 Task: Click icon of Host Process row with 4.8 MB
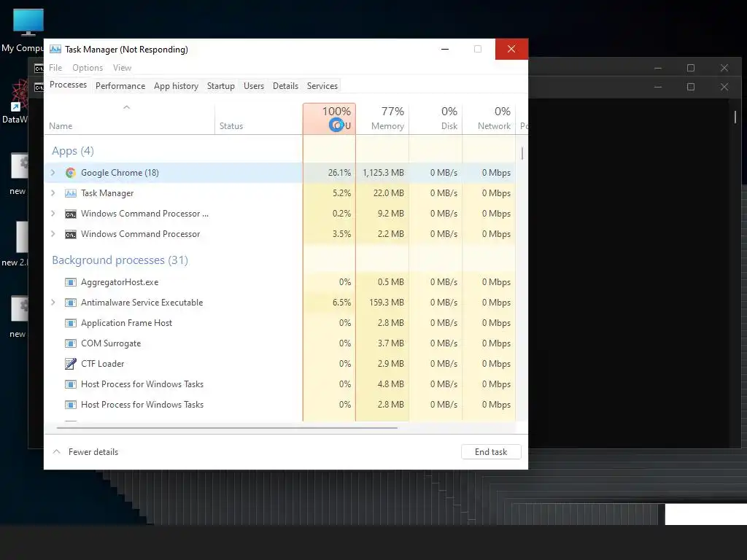(x=71, y=384)
